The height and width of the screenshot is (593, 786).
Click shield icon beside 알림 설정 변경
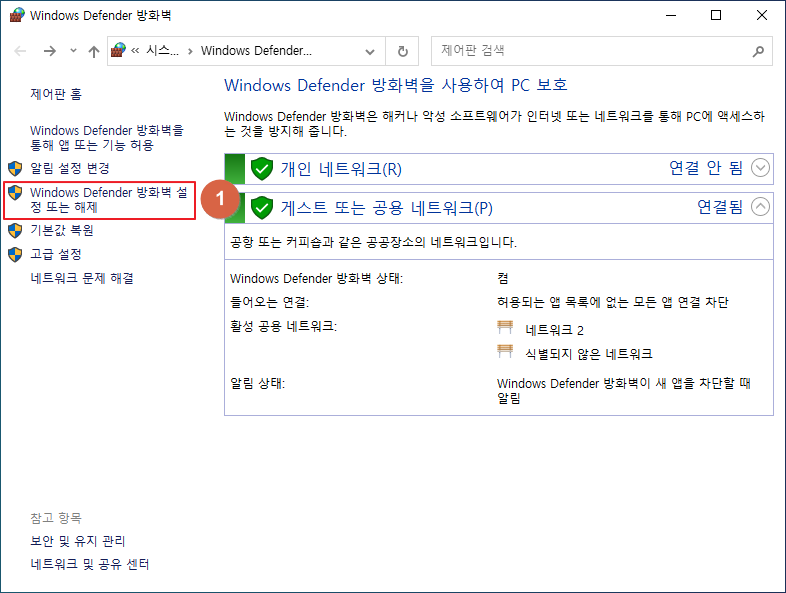(x=15, y=168)
